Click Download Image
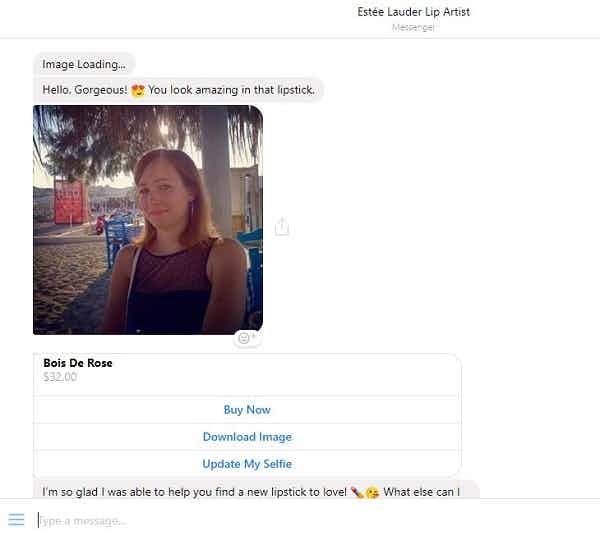The width and height of the screenshot is (600, 540). point(247,437)
